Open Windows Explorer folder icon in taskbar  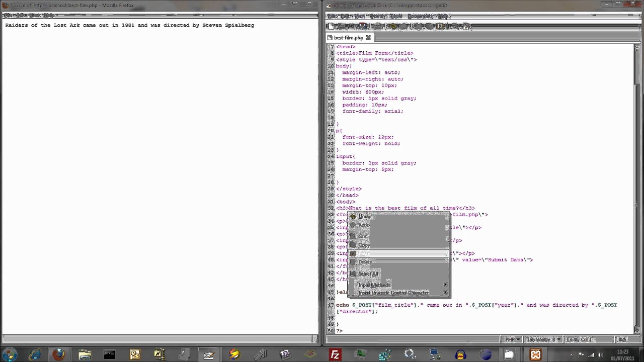[84, 355]
